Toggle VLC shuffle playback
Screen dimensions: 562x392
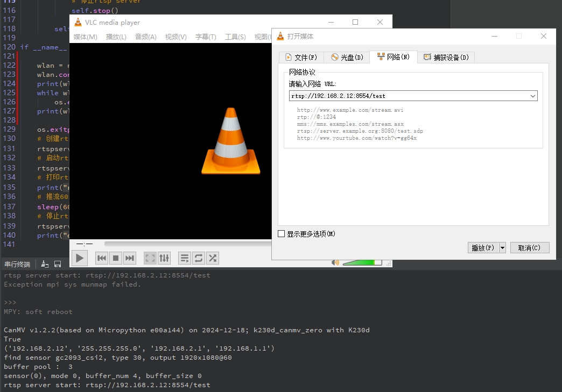(213, 258)
